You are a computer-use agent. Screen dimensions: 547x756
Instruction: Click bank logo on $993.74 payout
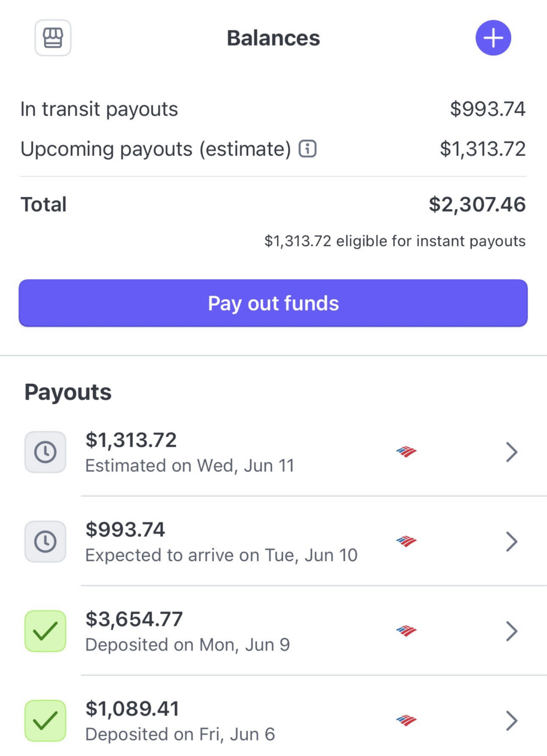[x=406, y=541]
